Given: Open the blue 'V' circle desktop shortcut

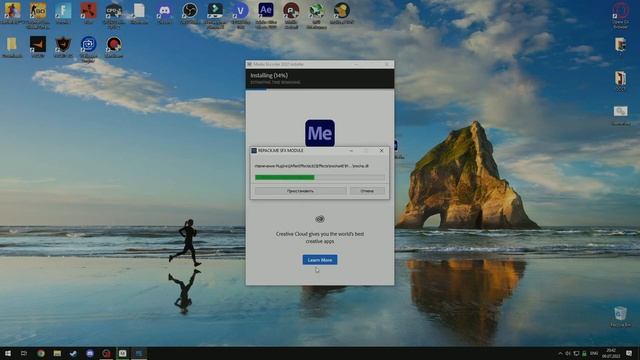Looking at the screenshot, I should pyautogui.click(x=240, y=11).
